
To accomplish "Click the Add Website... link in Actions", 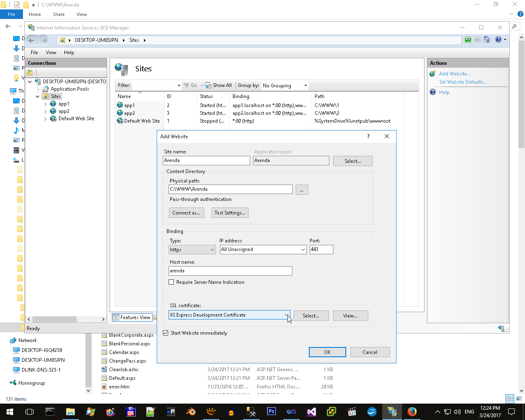I will pos(454,74).
